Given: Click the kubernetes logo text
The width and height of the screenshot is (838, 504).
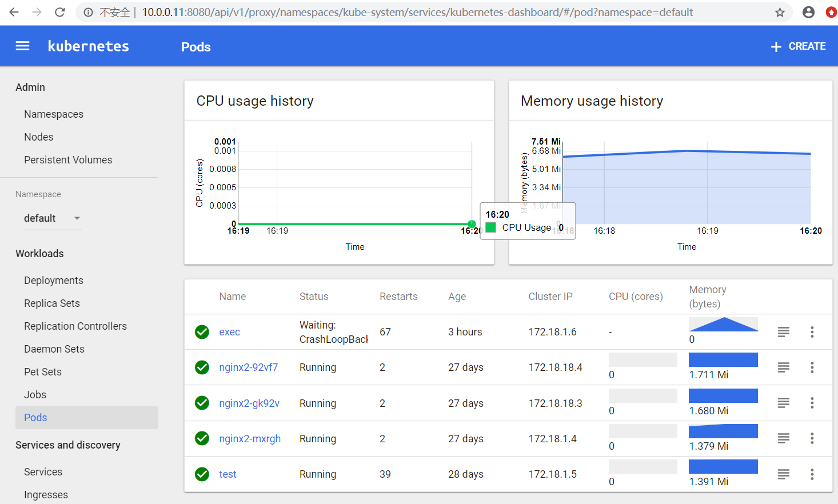Looking at the screenshot, I should coord(89,46).
